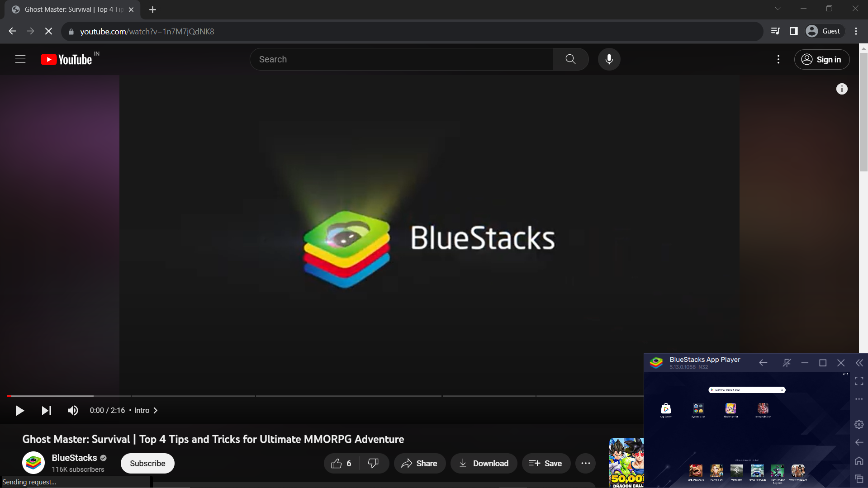Viewport: 868px width, 488px height.
Task: Open the video's more actions menu
Action: point(585,463)
